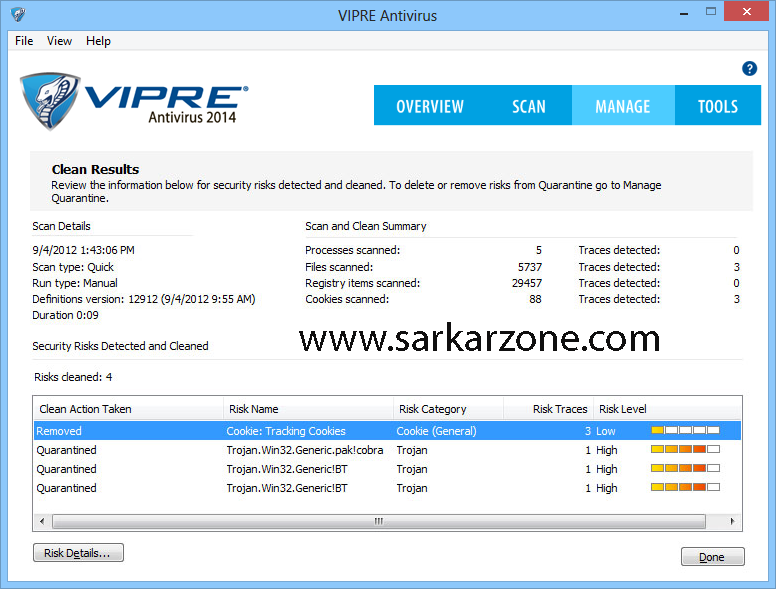Sort by Risk Category column header

click(x=448, y=409)
